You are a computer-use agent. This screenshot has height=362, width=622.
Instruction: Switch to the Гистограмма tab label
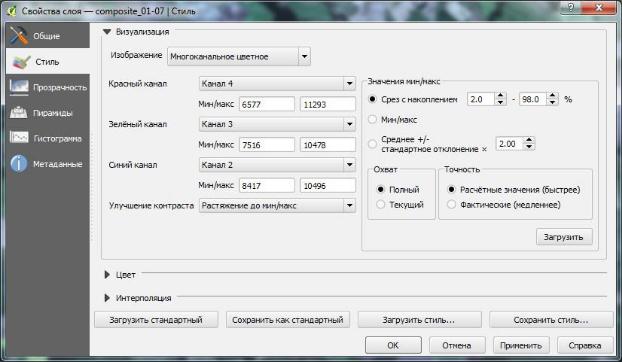pos(58,138)
